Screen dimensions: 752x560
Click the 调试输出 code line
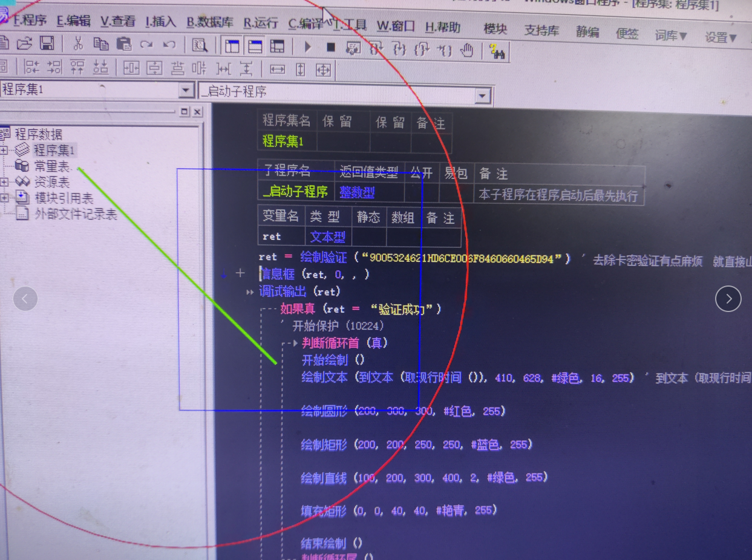(299, 291)
